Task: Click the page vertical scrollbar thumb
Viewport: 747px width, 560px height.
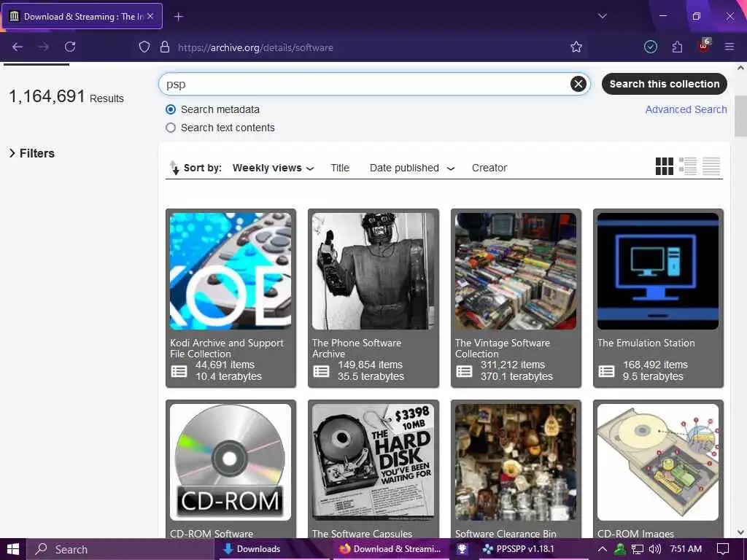Action: pos(741,116)
